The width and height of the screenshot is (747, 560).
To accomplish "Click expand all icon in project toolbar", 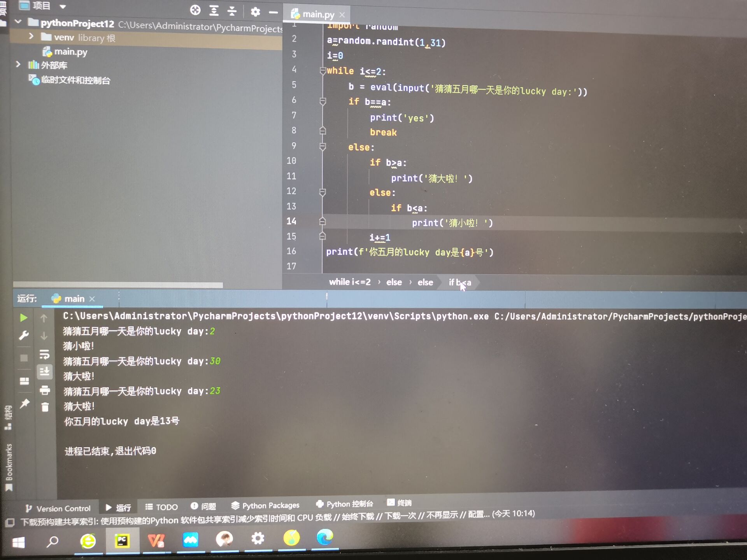I will 214,10.
